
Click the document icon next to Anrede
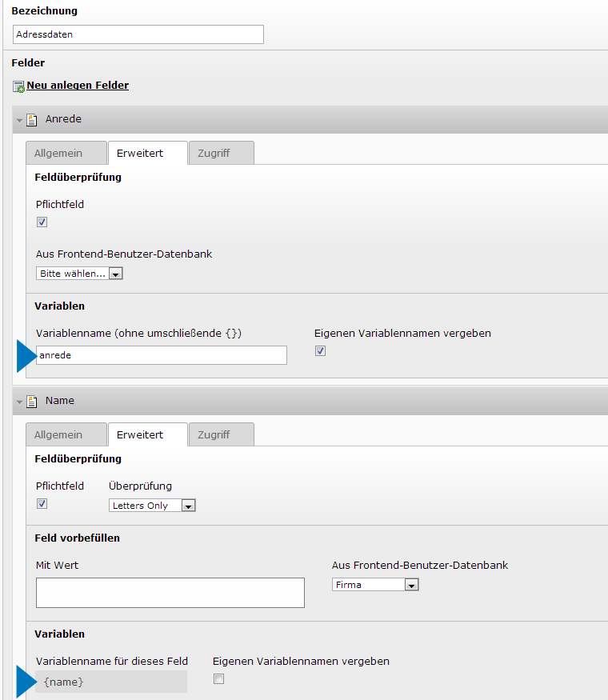pos(32,120)
